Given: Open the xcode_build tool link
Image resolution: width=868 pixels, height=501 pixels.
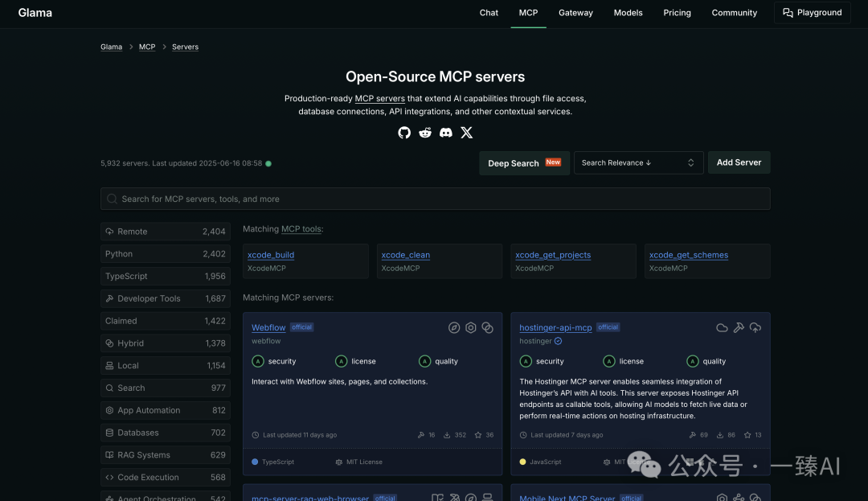Looking at the screenshot, I should (271, 255).
